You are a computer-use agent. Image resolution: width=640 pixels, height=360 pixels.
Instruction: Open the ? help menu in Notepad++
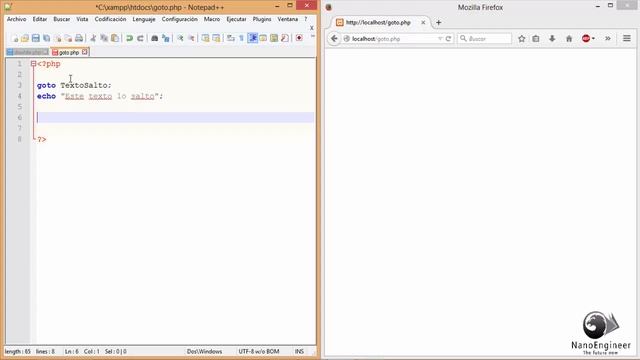(x=305, y=19)
